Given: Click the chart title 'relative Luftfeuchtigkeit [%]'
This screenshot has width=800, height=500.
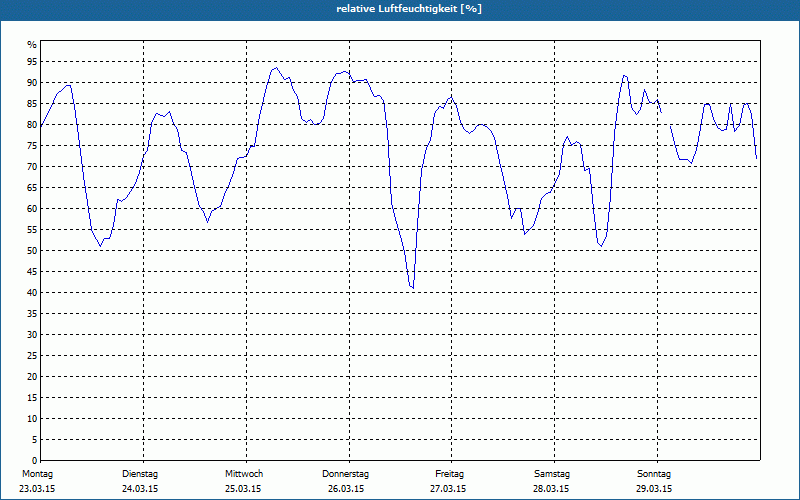Looking at the screenshot, I should click(409, 9).
